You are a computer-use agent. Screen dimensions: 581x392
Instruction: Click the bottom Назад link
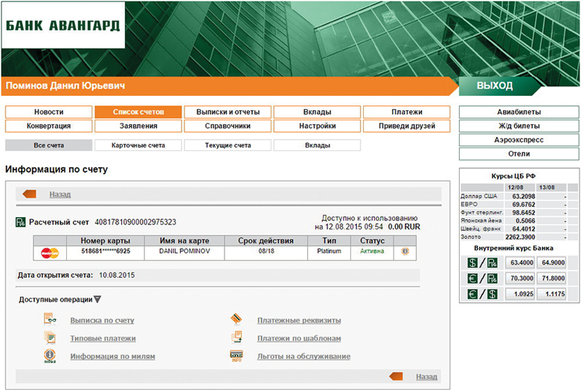426,377
